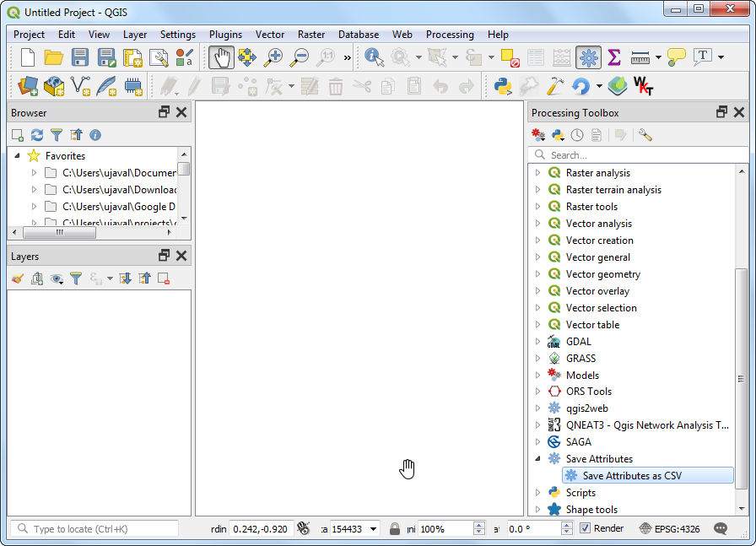The image size is (756, 546).
Task: Select the Pan Map hand tool
Action: click(221, 57)
